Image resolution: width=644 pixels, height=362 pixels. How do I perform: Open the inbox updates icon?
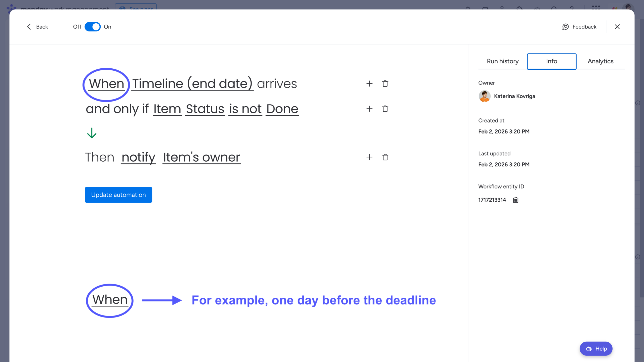(x=486, y=8)
